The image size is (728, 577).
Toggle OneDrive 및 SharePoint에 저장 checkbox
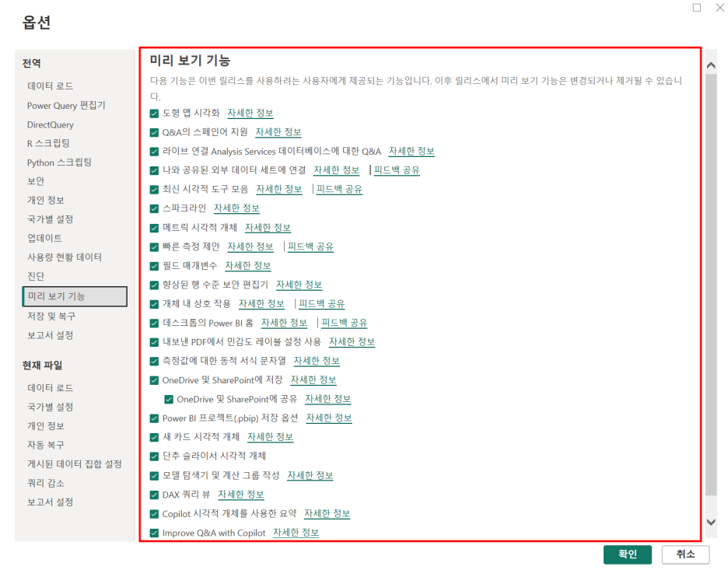coord(154,380)
